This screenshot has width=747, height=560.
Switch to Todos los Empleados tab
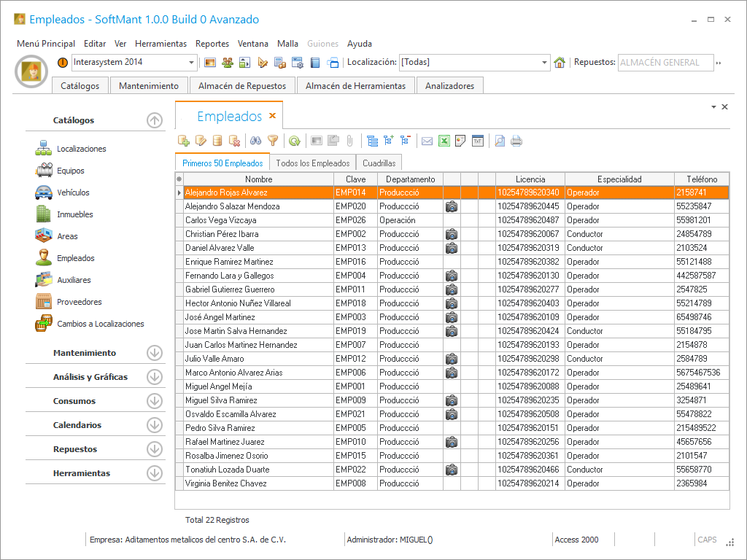tap(312, 163)
